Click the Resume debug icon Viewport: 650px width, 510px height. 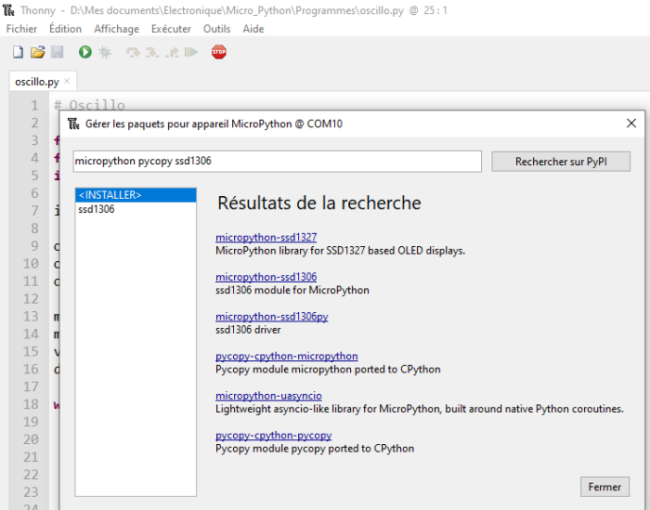pyautogui.click(x=191, y=52)
